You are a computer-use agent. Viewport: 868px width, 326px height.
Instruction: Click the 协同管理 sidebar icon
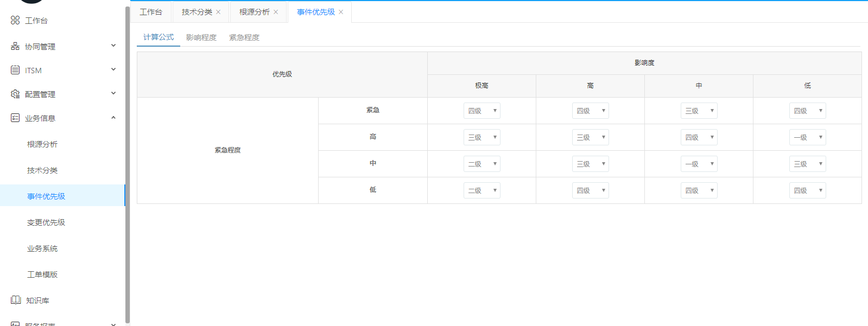[15, 47]
